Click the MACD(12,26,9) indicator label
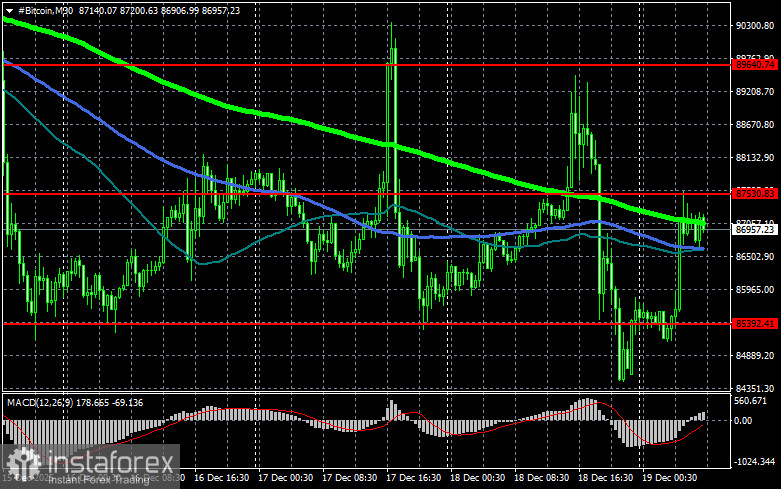 [x=40, y=402]
